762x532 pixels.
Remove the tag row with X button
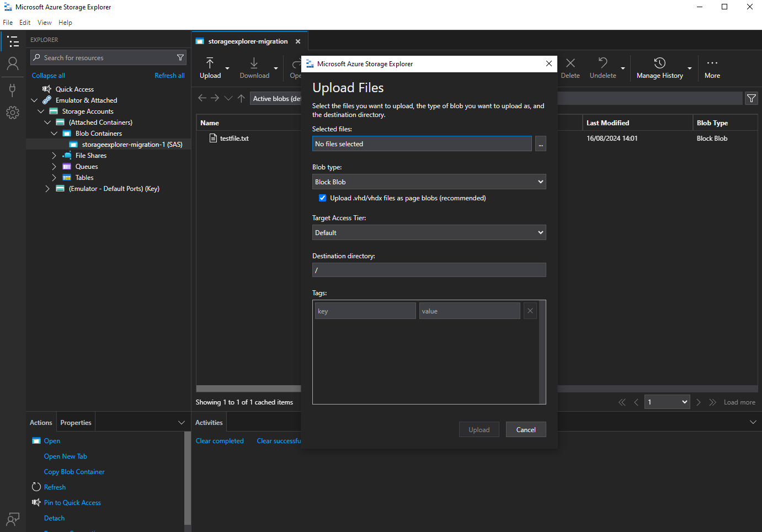point(530,311)
